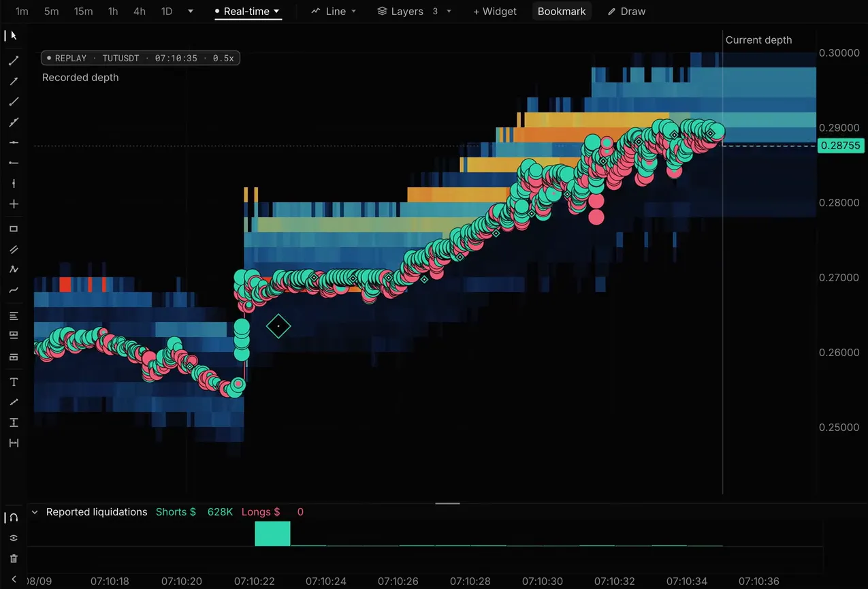This screenshot has height=589, width=868.
Task: Select the trend line tool with endpoints
Action: coord(14,61)
